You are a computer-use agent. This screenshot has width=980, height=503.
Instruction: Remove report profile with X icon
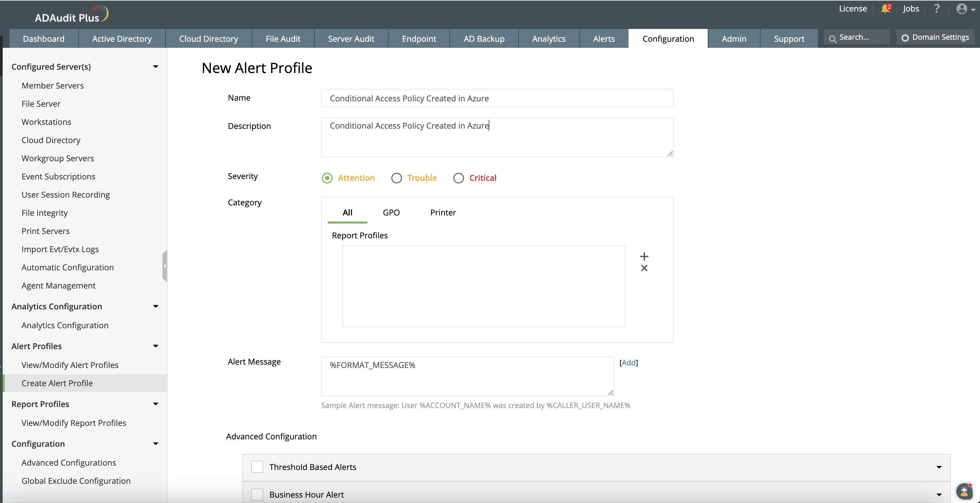(644, 268)
